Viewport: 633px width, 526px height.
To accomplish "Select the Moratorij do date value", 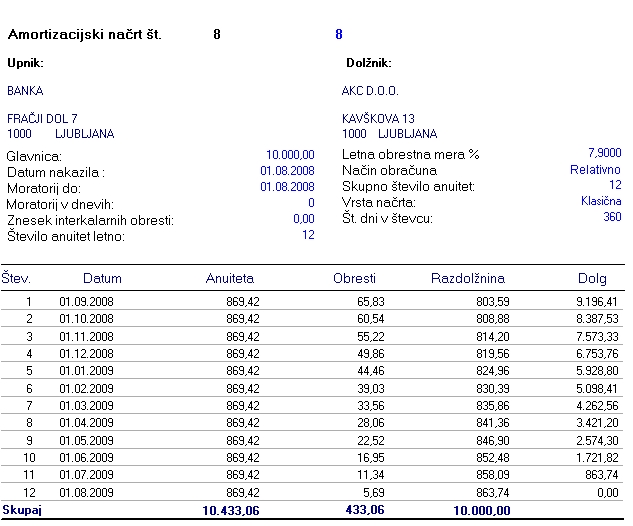I will (x=287, y=186).
